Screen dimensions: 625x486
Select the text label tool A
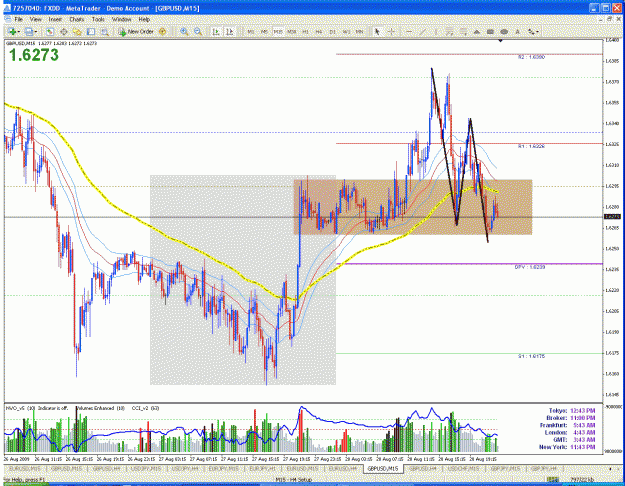[x=517, y=31]
